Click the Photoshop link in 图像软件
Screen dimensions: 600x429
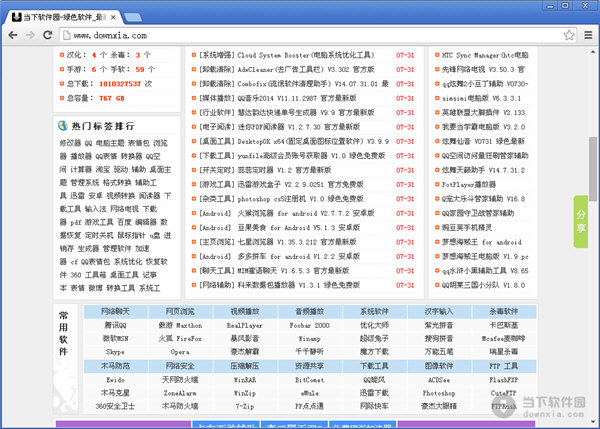[x=439, y=393]
